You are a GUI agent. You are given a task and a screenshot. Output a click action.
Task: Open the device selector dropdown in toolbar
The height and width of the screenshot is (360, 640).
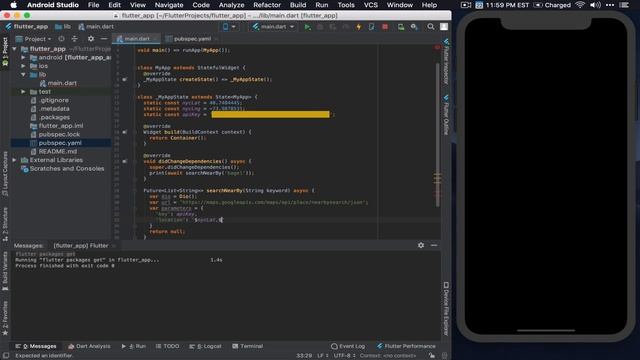(x=229, y=27)
